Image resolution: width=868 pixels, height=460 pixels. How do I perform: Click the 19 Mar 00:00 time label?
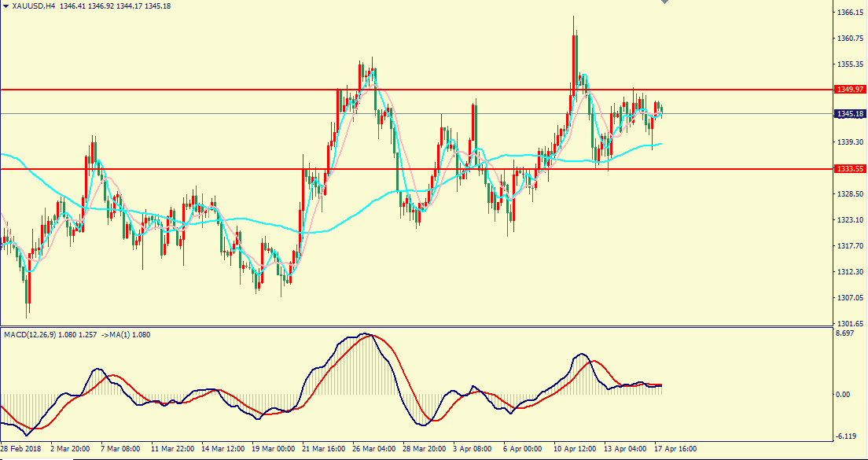point(273,449)
